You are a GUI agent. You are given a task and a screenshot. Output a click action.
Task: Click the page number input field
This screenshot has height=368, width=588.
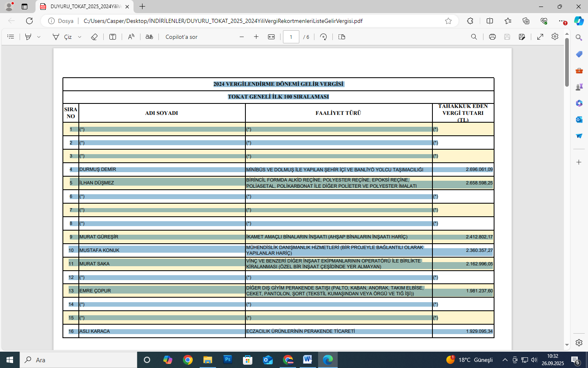point(291,37)
